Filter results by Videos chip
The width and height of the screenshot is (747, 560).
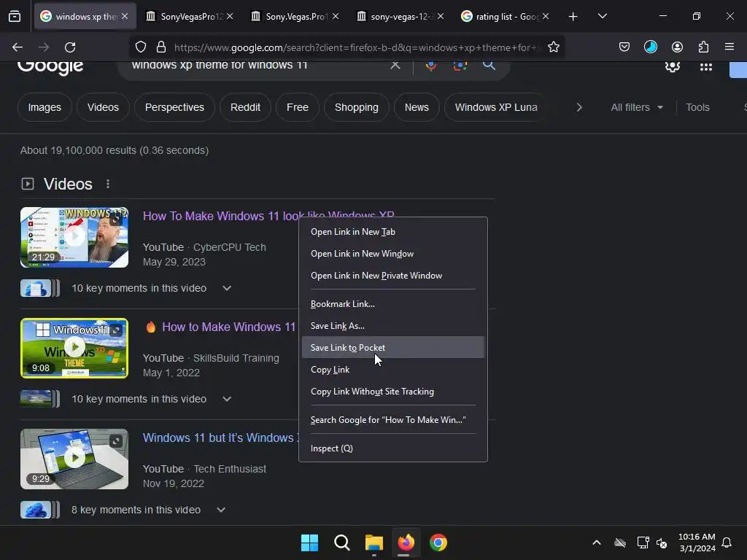pos(103,108)
